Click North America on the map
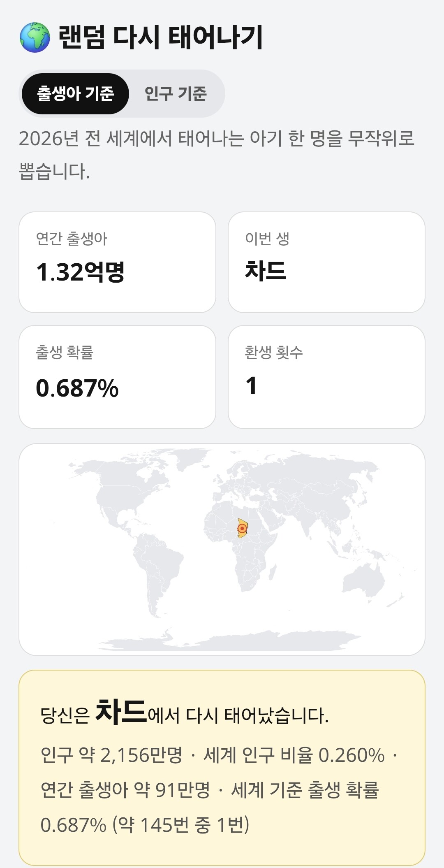Screen dimensions: 444x868 pos(123,490)
